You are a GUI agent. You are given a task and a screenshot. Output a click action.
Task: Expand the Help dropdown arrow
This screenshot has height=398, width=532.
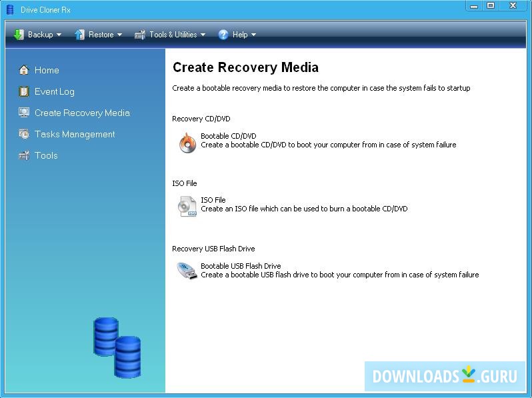click(x=253, y=35)
